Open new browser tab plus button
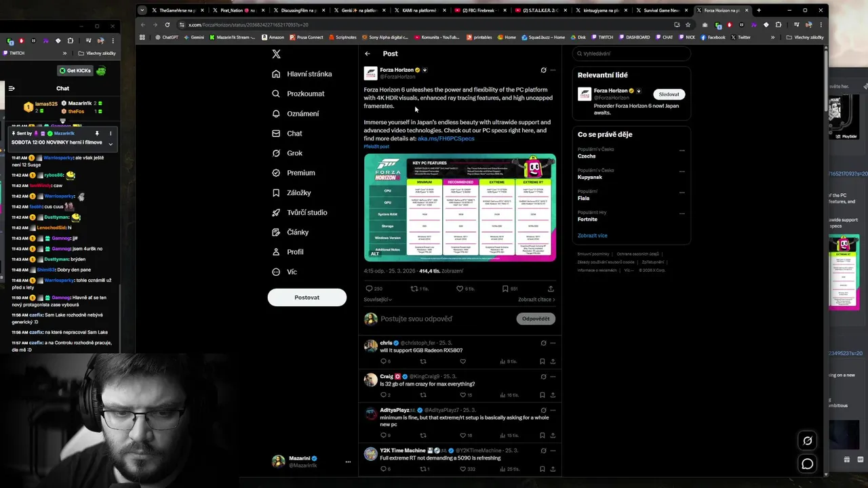The width and height of the screenshot is (868, 488). point(759,10)
